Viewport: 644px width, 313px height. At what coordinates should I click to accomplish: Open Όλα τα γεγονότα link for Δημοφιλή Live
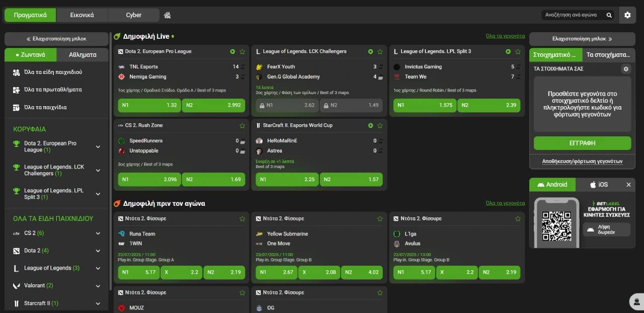pyautogui.click(x=505, y=36)
